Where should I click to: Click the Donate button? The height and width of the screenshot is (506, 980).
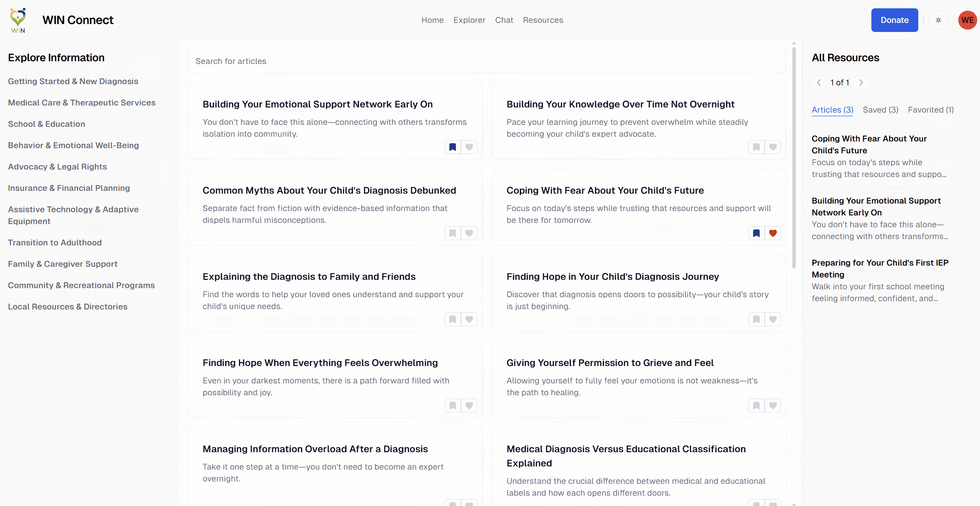click(x=895, y=20)
